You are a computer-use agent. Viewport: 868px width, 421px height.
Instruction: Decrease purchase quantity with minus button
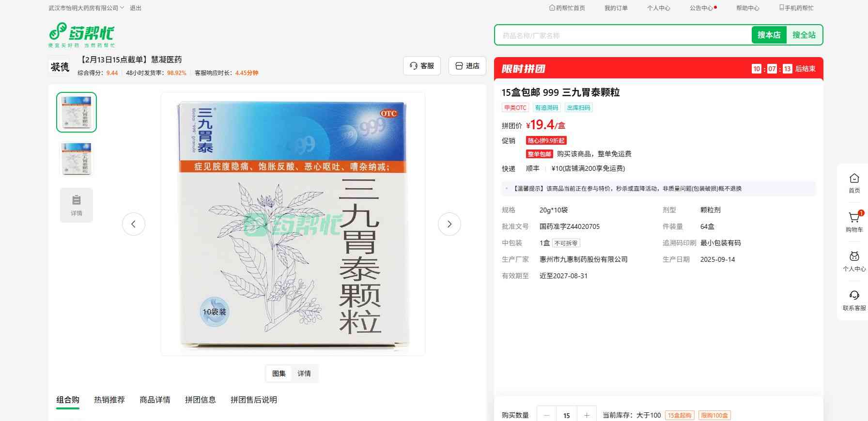(547, 415)
